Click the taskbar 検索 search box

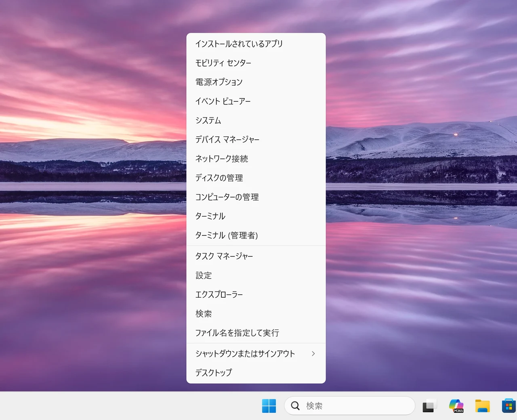(350, 406)
